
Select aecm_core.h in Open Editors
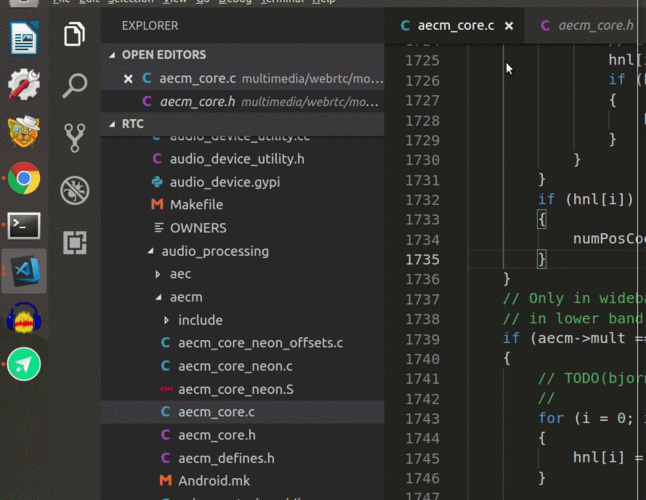pos(243,102)
